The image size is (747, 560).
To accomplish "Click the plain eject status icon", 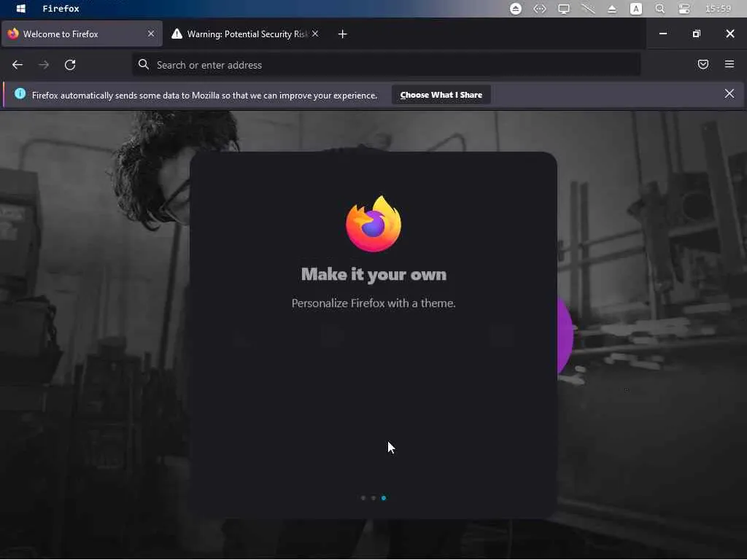I will 612,9.
